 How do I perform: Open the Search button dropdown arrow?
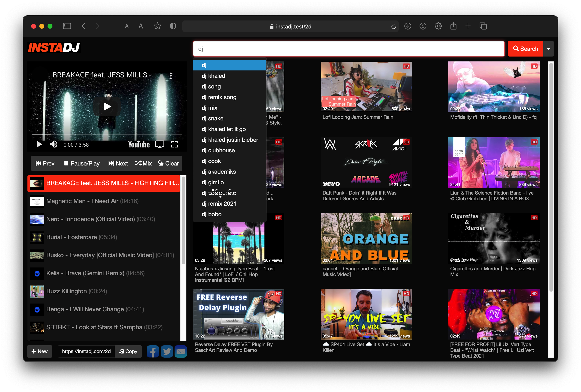tap(548, 49)
